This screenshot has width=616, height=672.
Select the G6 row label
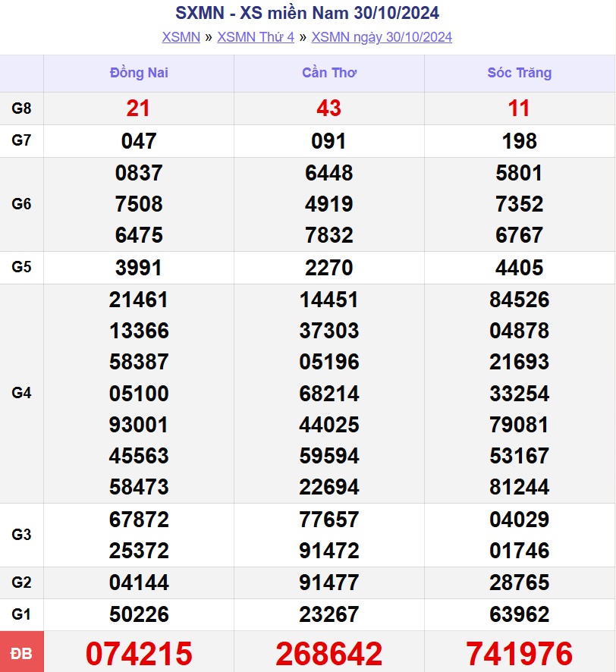coord(22,204)
